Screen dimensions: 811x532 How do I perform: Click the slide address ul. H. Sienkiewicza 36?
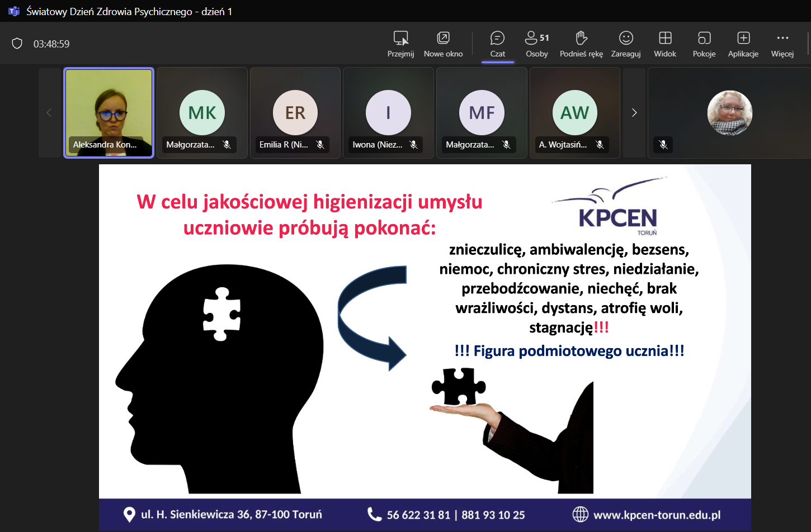tap(196, 514)
